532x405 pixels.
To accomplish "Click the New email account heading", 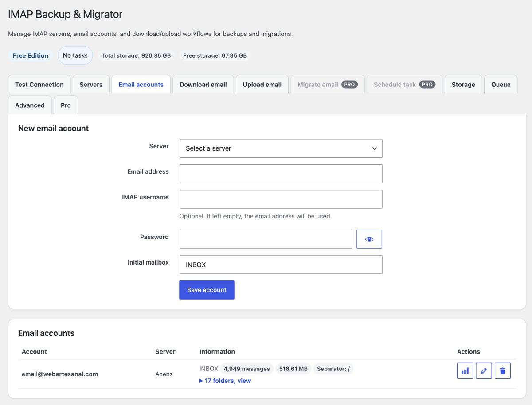I will [x=53, y=129].
